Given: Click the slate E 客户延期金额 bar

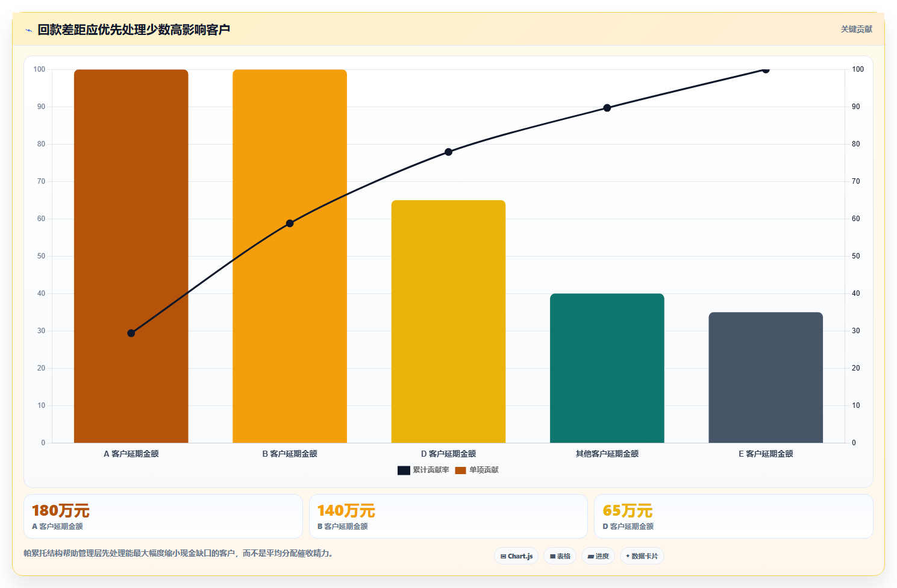Looking at the screenshot, I should (766, 378).
